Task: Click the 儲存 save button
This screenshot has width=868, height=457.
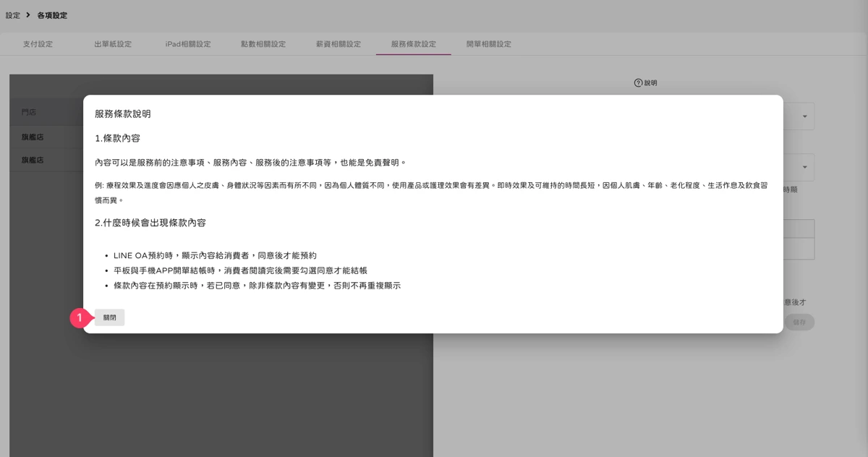Action: click(799, 323)
